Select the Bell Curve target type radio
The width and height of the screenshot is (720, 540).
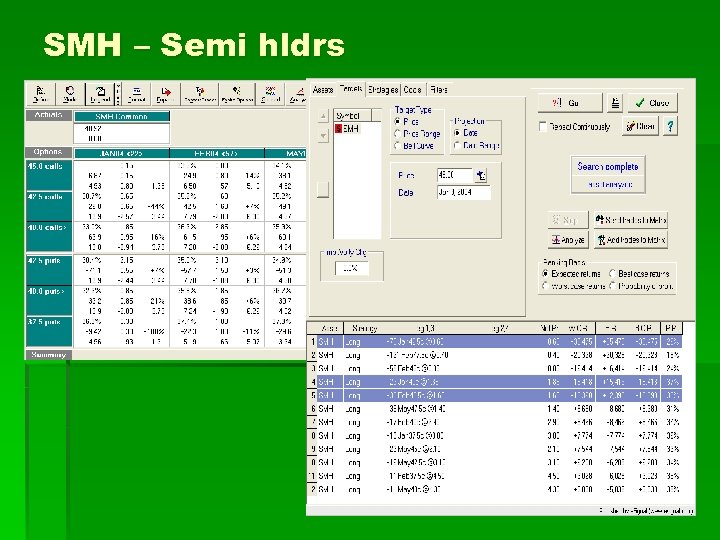click(x=398, y=146)
